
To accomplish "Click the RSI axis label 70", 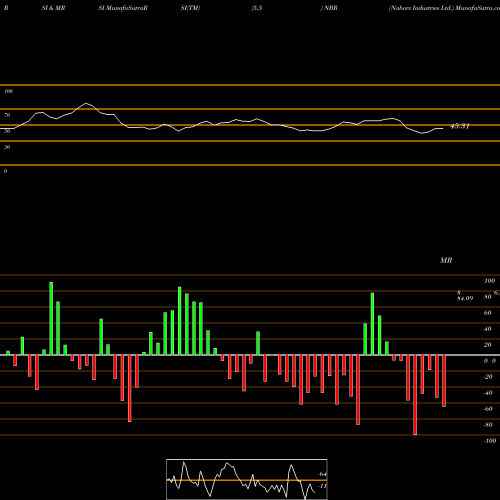I will coord(7,115).
